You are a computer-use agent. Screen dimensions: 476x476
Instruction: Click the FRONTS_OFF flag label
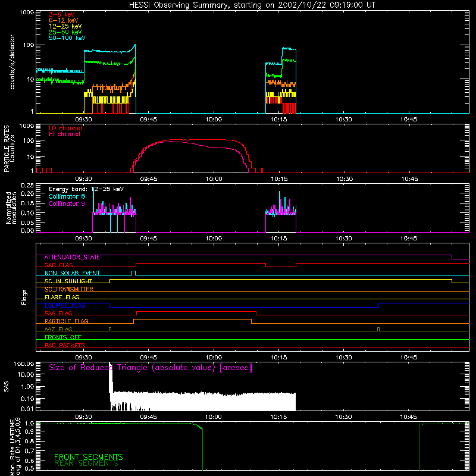(x=63, y=337)
